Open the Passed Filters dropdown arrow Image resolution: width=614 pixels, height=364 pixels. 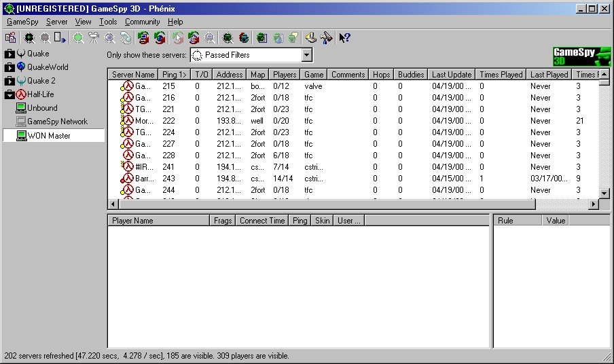(x=307, y=55)
